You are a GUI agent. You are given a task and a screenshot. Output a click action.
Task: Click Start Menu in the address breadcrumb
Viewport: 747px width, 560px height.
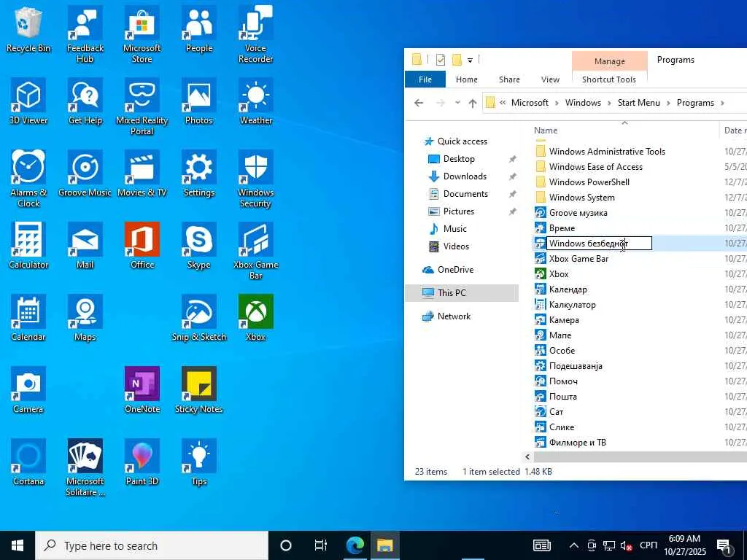click(x=638, y=103)
